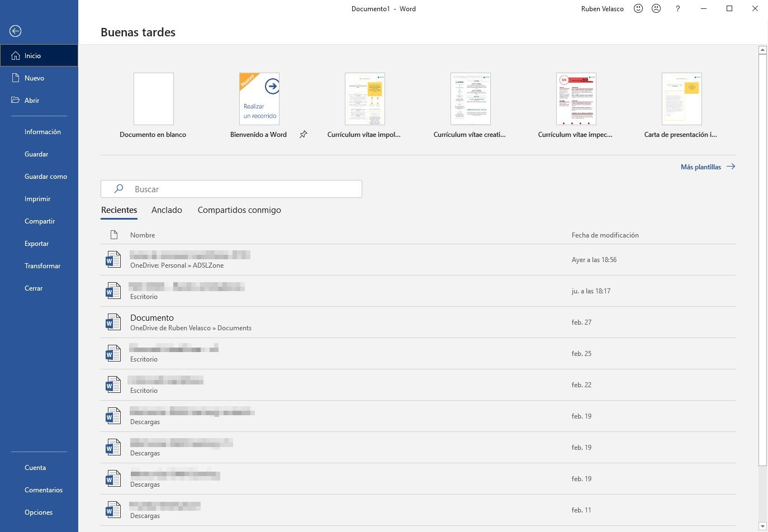Open help with the question mark icon
Image resolution: width=768 pixels, height=532 pixels.
(677, 9)
